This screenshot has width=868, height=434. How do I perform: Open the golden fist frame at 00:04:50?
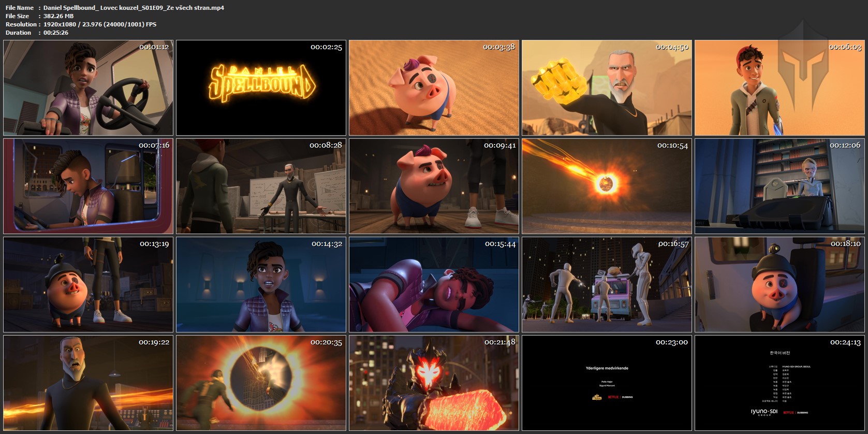[x=607, y=88]
